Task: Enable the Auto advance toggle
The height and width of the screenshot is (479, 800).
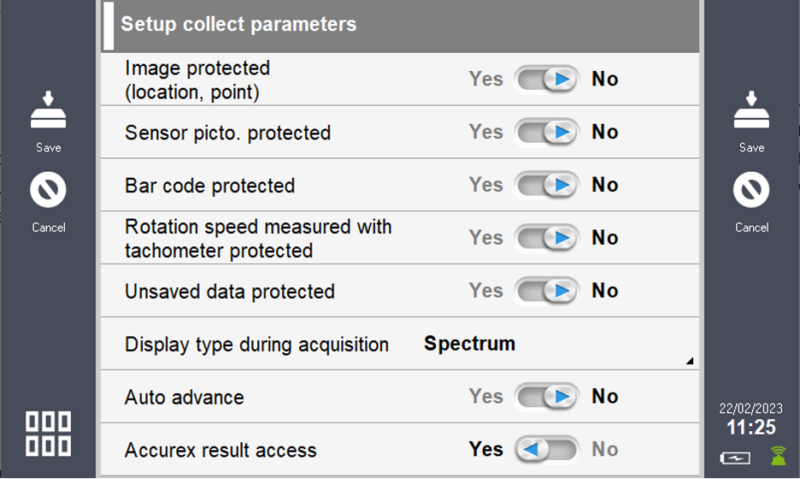Action: coord(546,397)
